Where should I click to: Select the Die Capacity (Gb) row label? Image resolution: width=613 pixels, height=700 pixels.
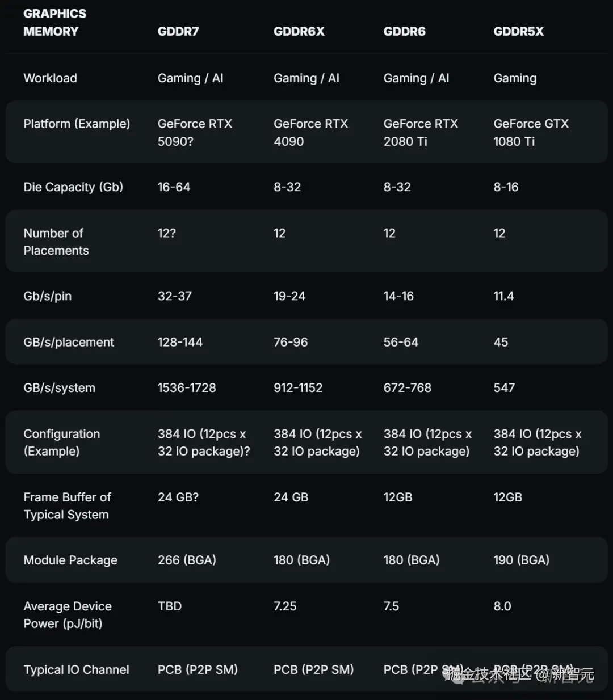point(73,187)
